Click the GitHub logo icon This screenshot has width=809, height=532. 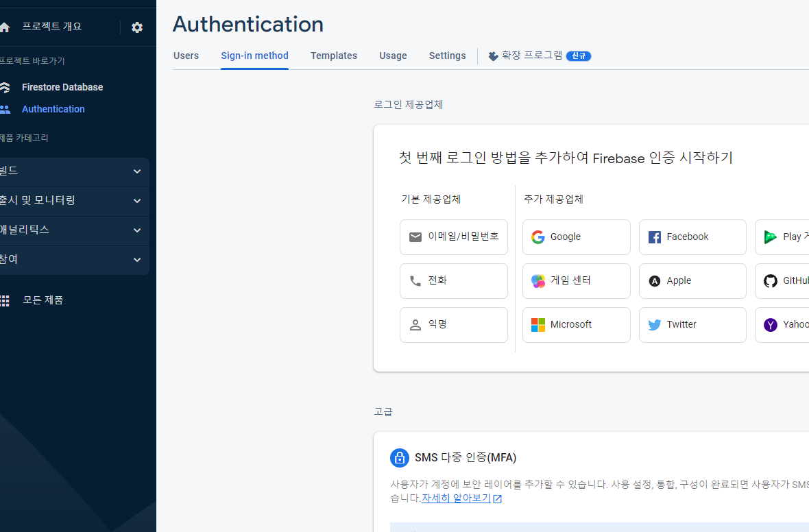(771, 280)
